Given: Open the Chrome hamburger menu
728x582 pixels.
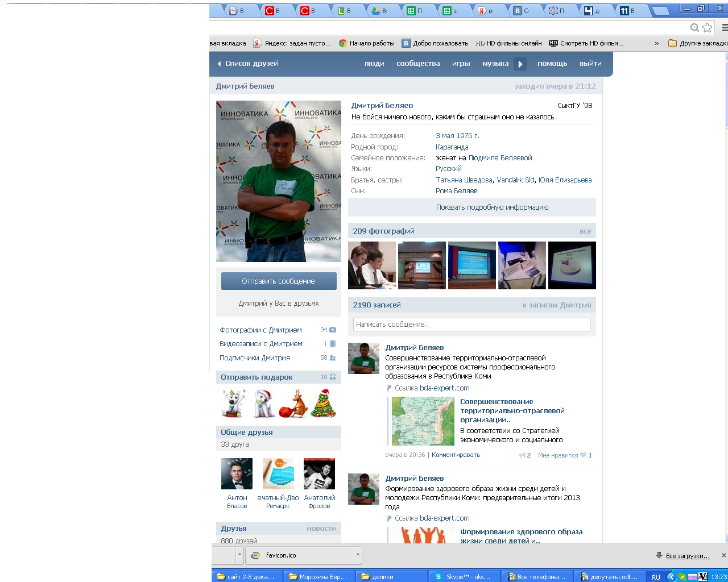Looking at the screenshot, I should point(725,27).
